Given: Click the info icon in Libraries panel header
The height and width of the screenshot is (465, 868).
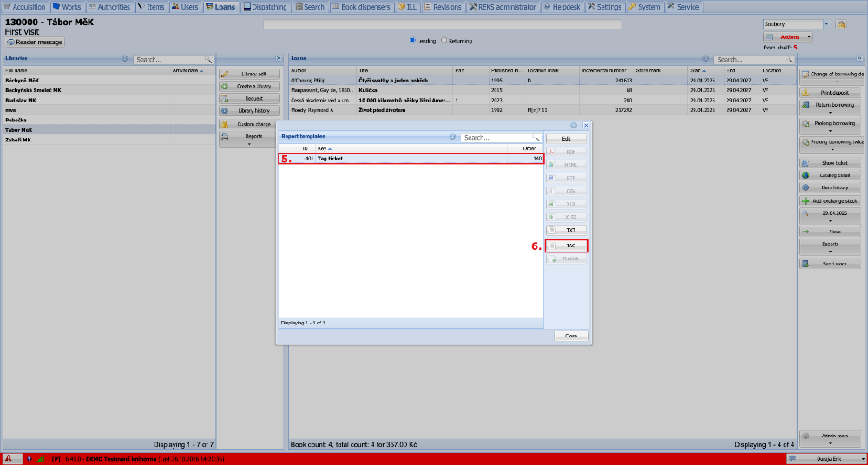Looking at the screenshot, I should 124,58.
